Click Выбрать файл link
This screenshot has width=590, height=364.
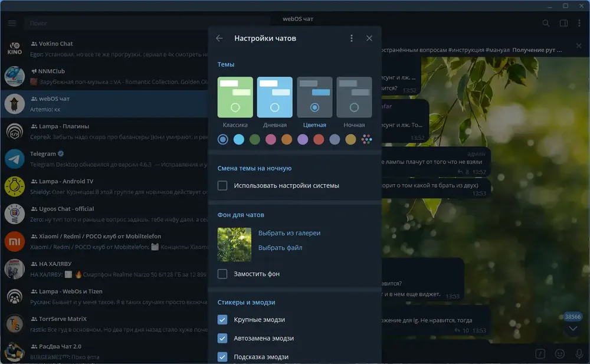click(x=280, y=248)
